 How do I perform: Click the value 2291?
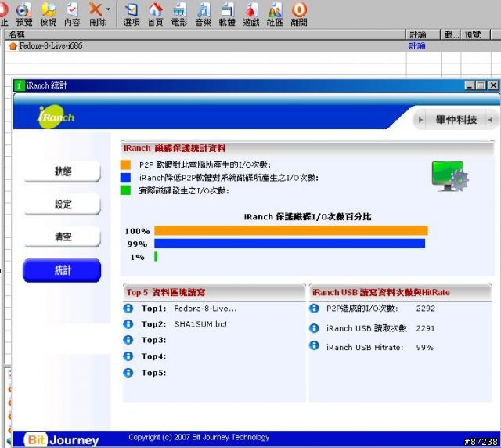(x=426, y=328)
